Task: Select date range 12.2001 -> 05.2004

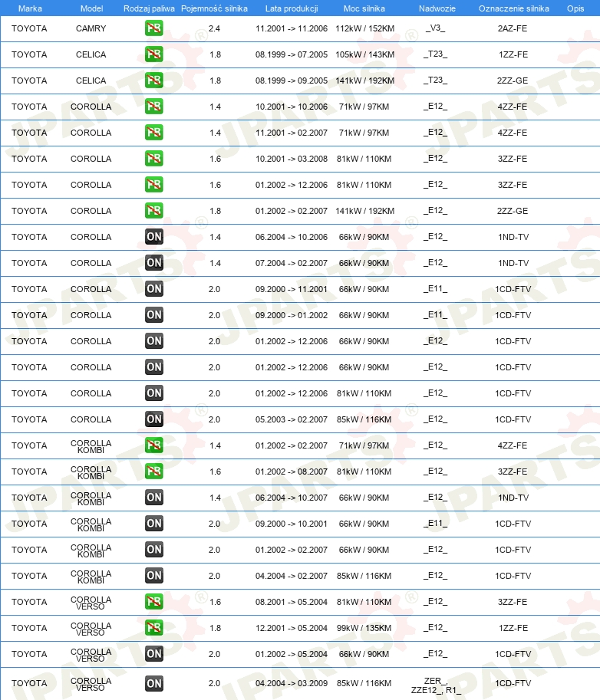Action: click(292, 628)
